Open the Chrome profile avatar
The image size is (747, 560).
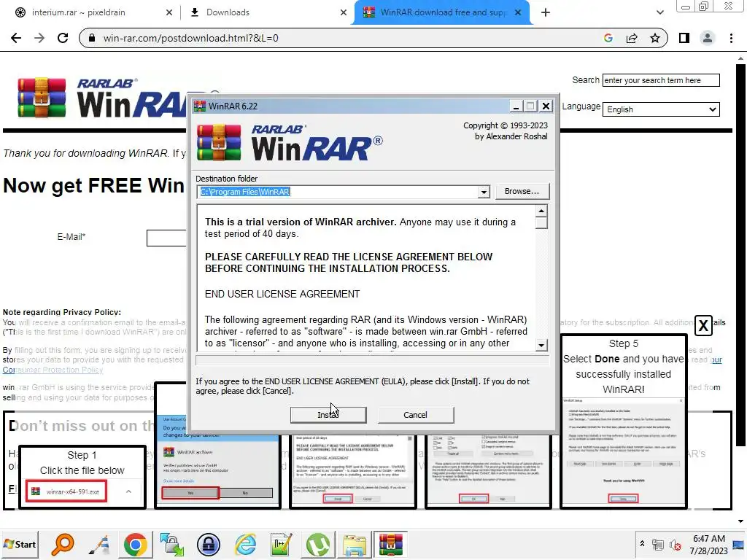[x=708, y=38]
